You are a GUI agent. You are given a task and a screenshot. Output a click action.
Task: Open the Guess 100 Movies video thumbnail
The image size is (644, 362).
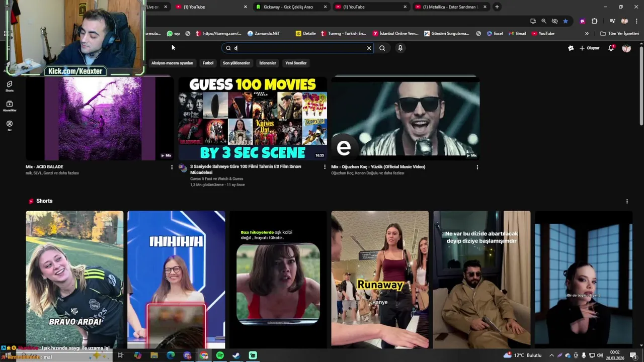(x=253, y=119)
